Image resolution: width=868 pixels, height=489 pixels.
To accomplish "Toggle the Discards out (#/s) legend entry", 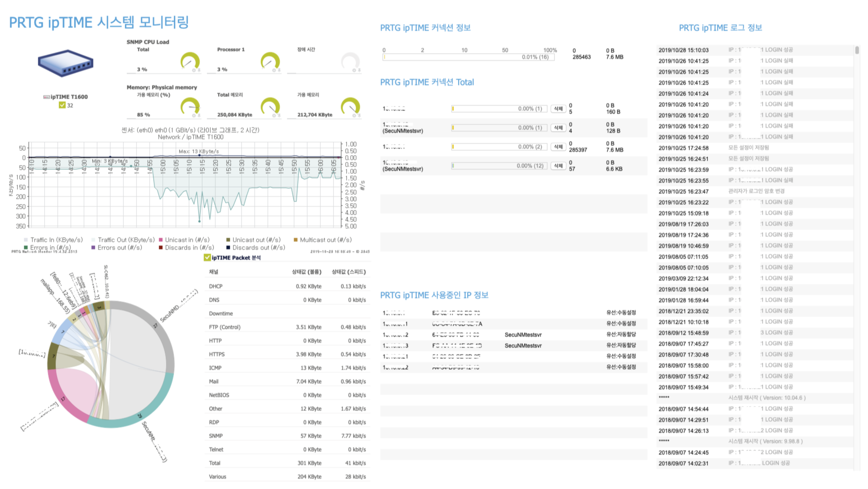I will 255,247.
